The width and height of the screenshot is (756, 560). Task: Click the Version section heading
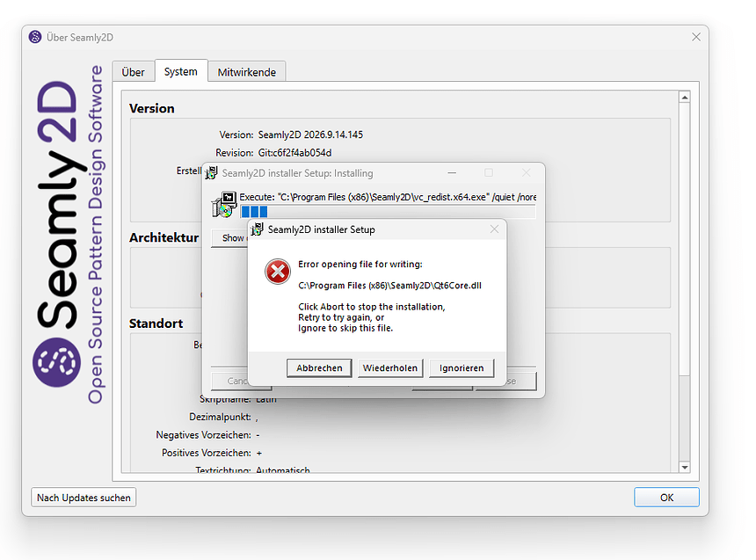152,108
